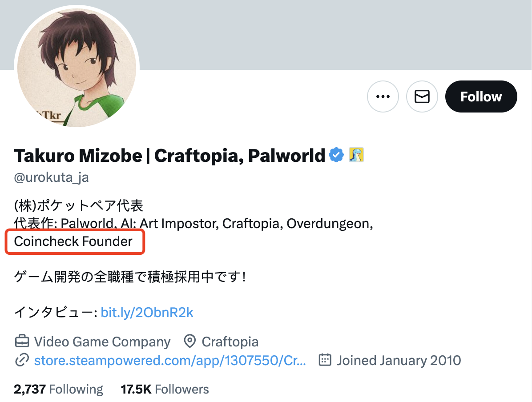Open the profile avatar picture
The height and width of the screenshot is (402, 532).
pyautogui.click(x=77, y=68)
